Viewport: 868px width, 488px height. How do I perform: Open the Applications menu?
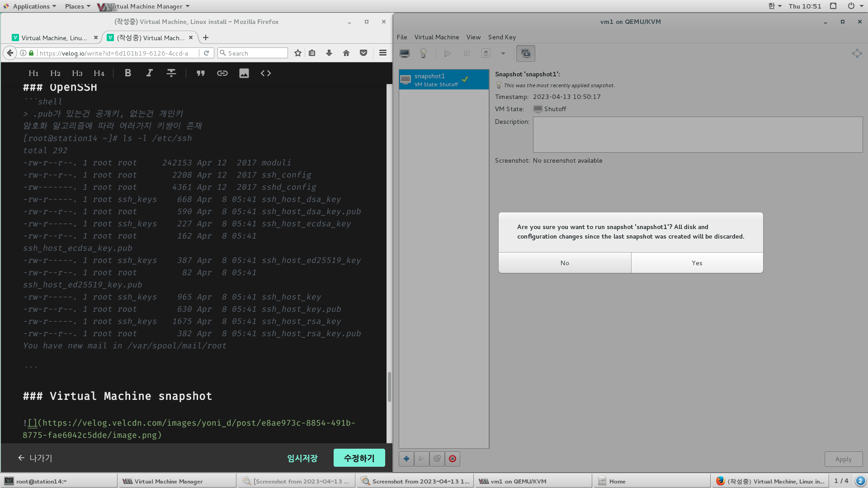point(31,6)
